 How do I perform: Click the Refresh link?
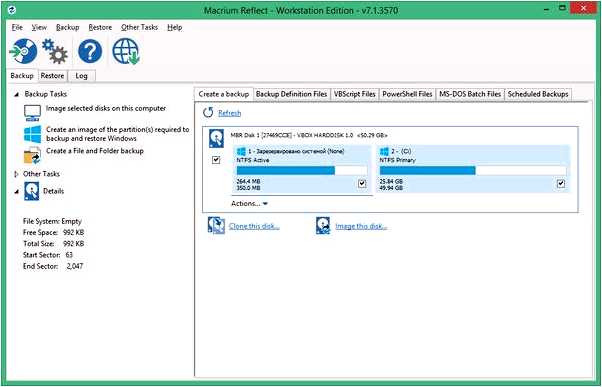tap(230, 113)
